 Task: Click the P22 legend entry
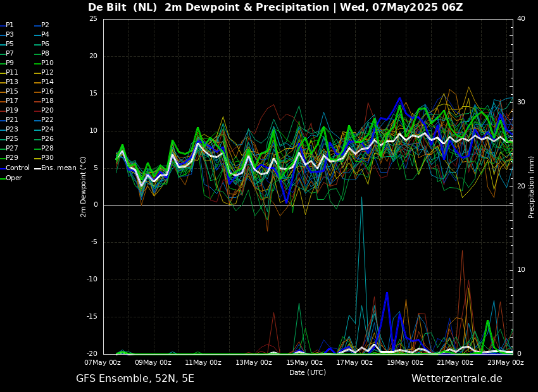click(44, 119)
